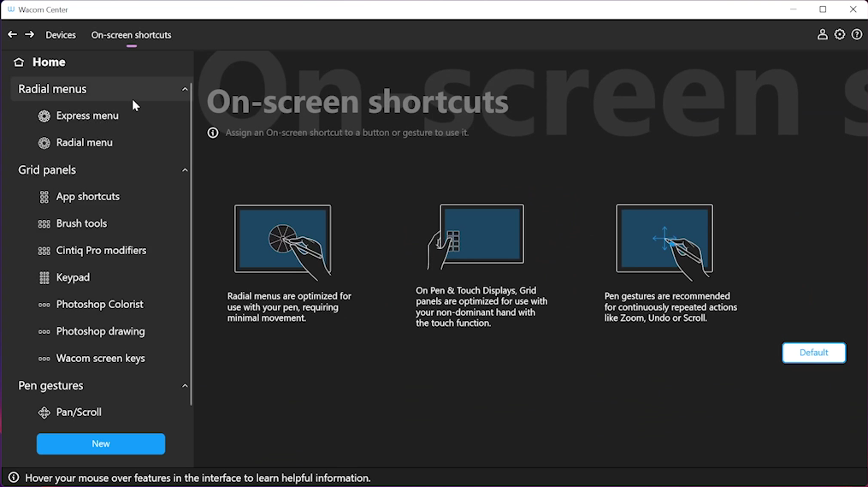Screen dimensions: 868x487
Task: Maximize the Wacom Center window
Action: [824, 9]
